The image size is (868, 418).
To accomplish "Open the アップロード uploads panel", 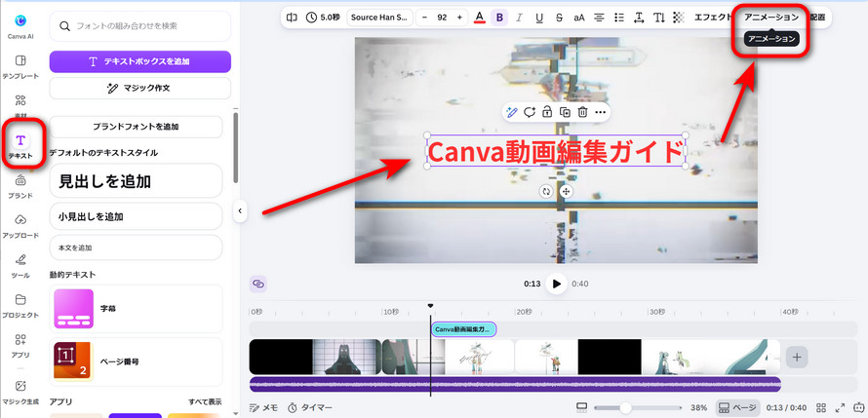I will tap(20, 226).
